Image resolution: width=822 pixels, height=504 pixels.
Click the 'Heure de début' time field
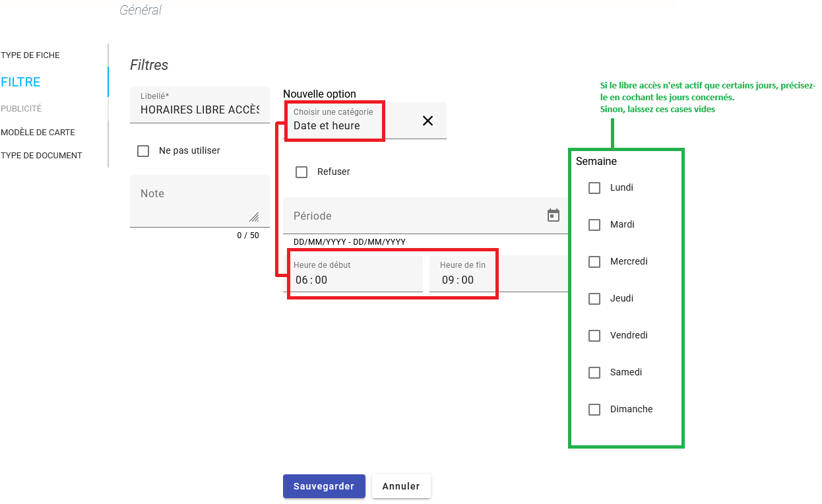[355, 274]
